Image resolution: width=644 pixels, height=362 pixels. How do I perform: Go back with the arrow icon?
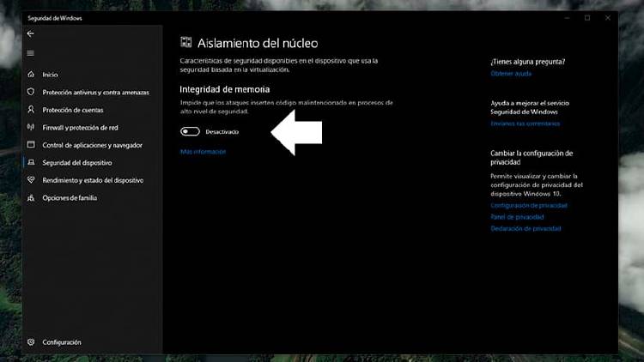pyautogui.click(x=30, y=33)
